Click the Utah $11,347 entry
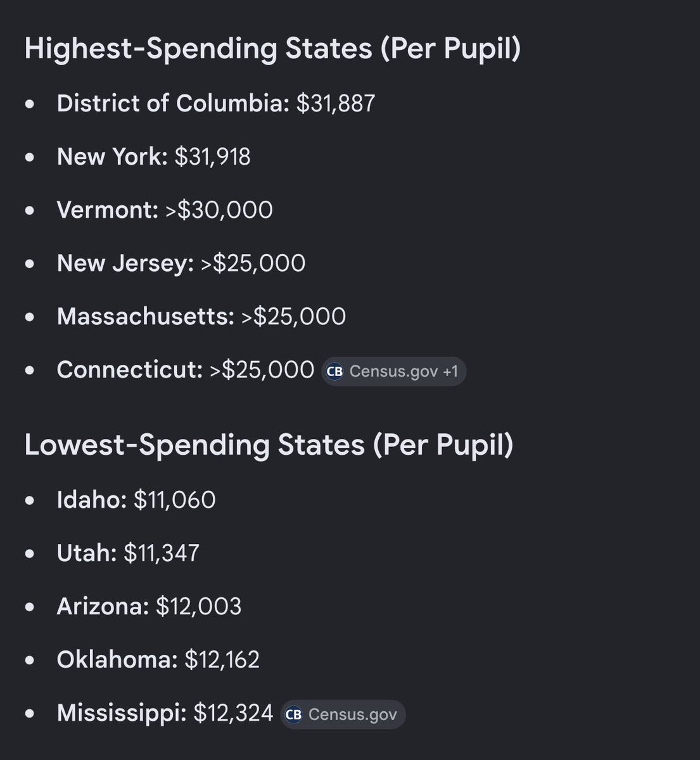Image resolution: width=700 pixels, height=760 pixels. 128,553
